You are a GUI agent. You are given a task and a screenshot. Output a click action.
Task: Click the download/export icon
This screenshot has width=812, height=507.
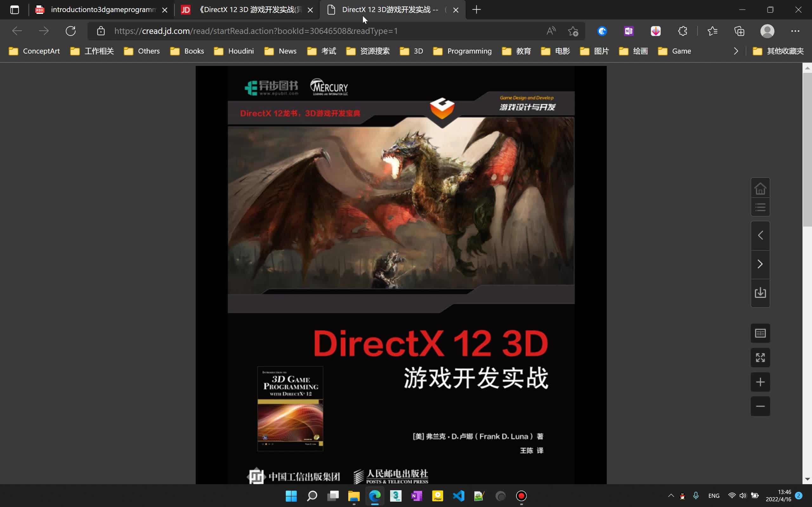(x=761, y=293)
